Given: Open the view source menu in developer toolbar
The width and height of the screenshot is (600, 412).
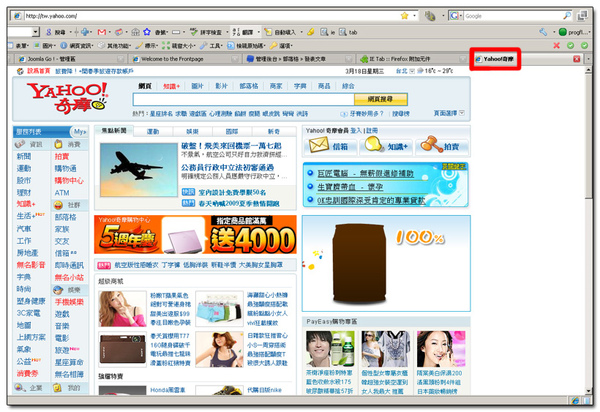Looking at the screenshot, I should pos(246,46).
